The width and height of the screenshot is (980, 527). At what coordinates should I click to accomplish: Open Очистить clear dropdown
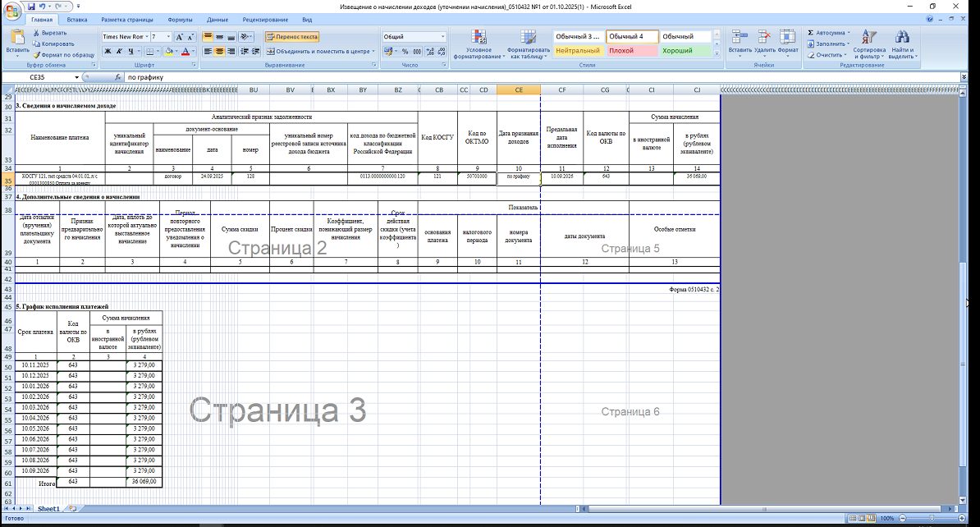(x=846, y=55)
